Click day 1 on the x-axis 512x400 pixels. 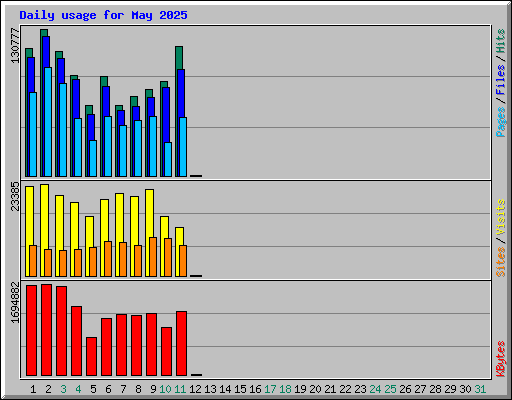(33, 389)
